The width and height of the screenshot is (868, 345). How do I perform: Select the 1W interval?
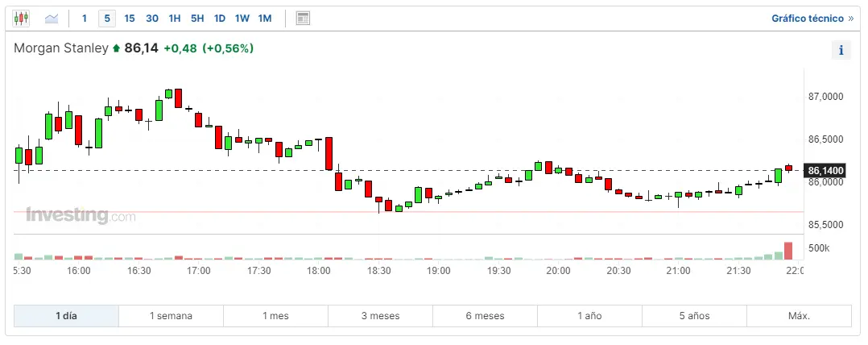pos(242,19)
